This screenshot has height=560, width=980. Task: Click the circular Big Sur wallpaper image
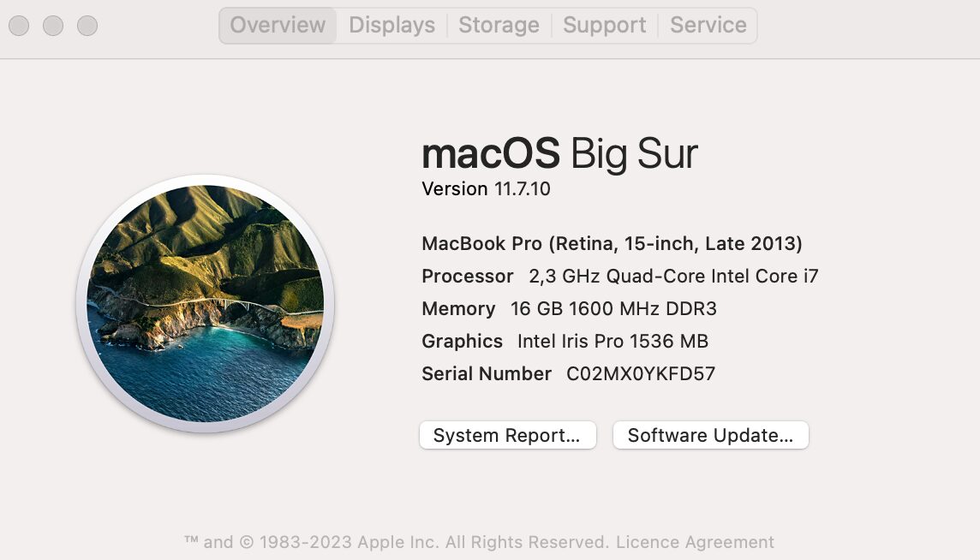tap(202, 304)
